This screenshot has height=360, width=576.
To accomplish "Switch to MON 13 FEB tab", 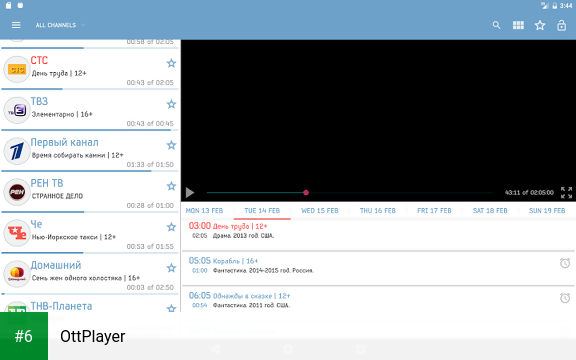I will [204, 210].
